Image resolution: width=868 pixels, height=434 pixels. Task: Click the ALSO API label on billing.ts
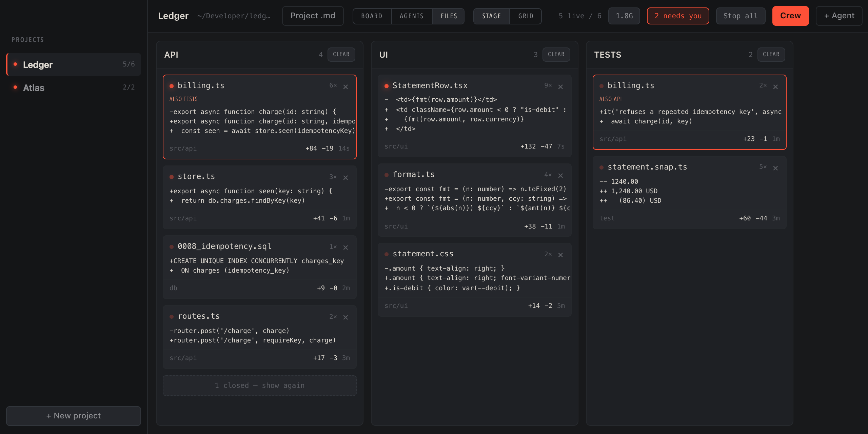pos(610,99)
